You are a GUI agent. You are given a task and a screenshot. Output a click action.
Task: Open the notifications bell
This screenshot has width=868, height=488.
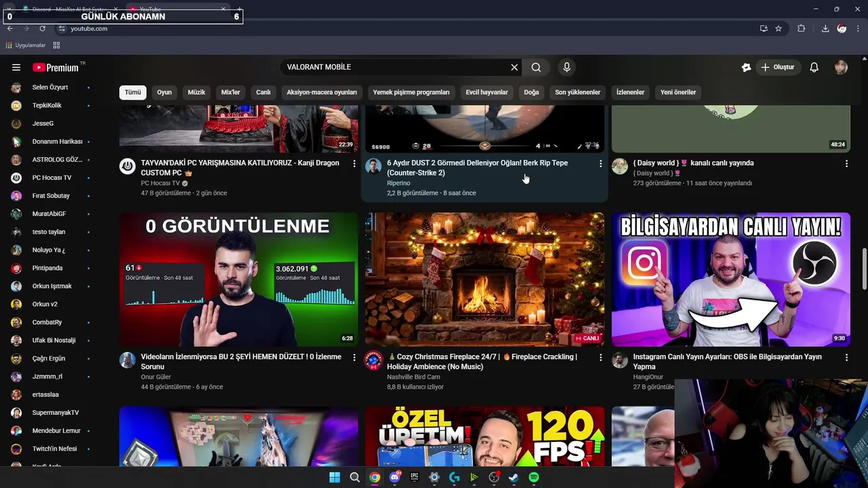pyautogui.click(x=814, y=67)
